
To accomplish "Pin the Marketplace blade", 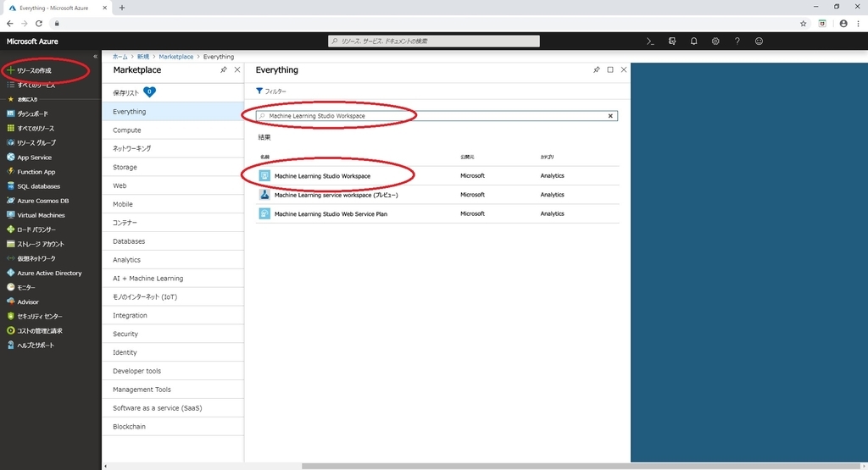I will pyautogui.click(x=224, y=69).
